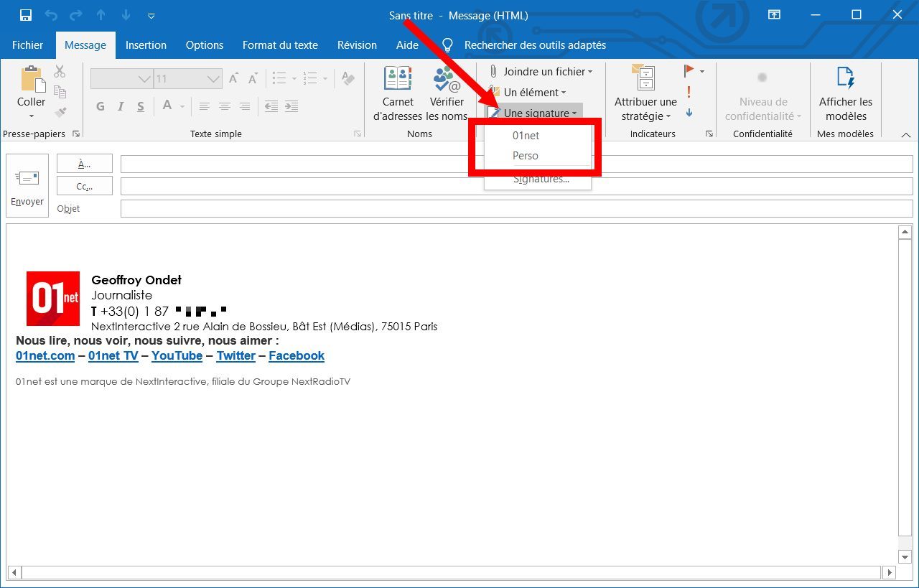Click the Previous Item up arrow
The height and width of the screenshot is (588, 919).
click(101, 15)
